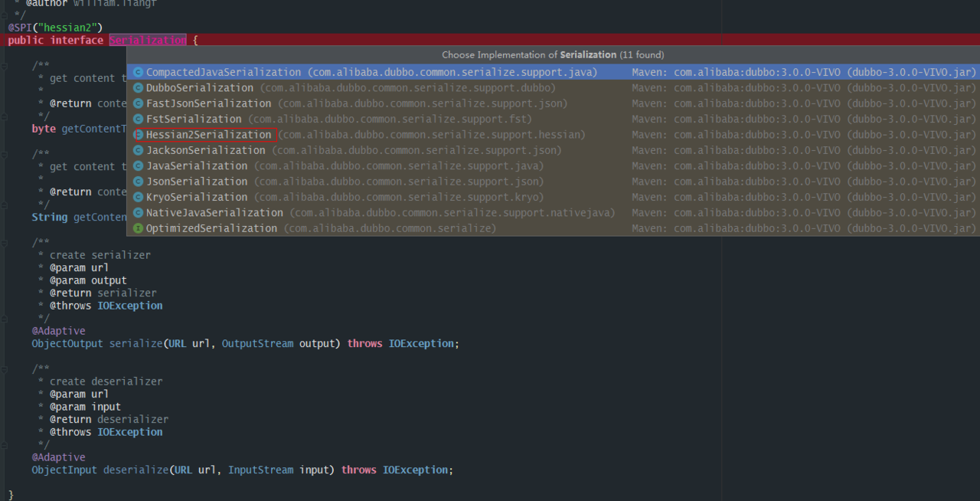Click the class icon next to CompactedJavaSerialization
The height and width of the screenshot is (501, 980).
pos(138,73)
